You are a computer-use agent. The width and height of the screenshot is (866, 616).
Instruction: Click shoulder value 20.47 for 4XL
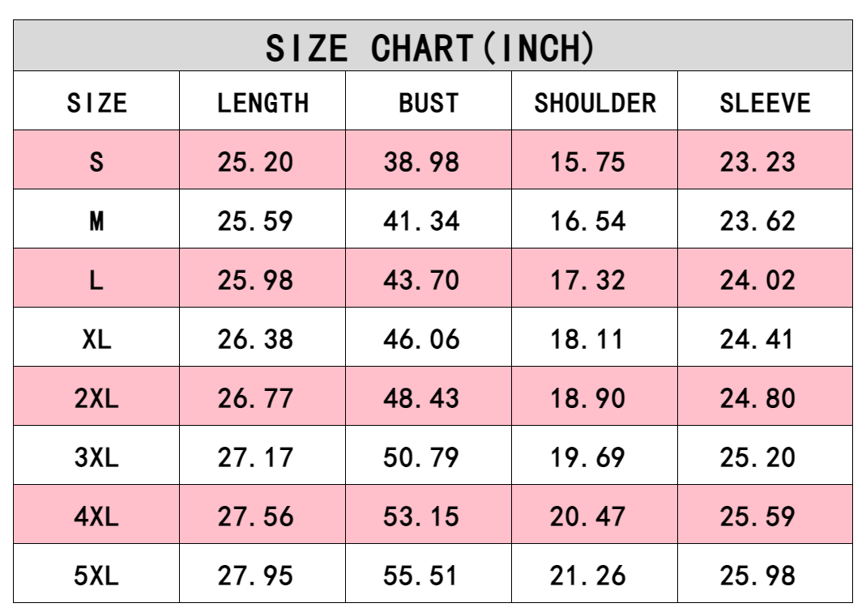(x=588, y=516)
